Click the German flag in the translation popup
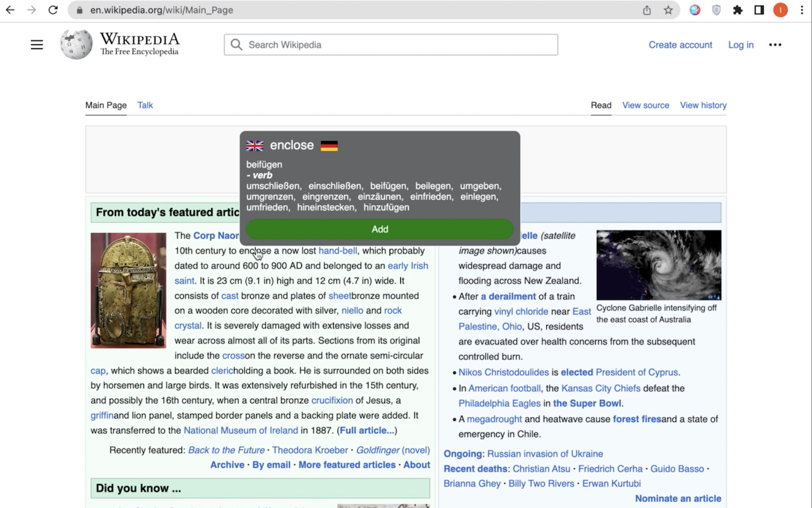The image size is (812, 508). 329,146
